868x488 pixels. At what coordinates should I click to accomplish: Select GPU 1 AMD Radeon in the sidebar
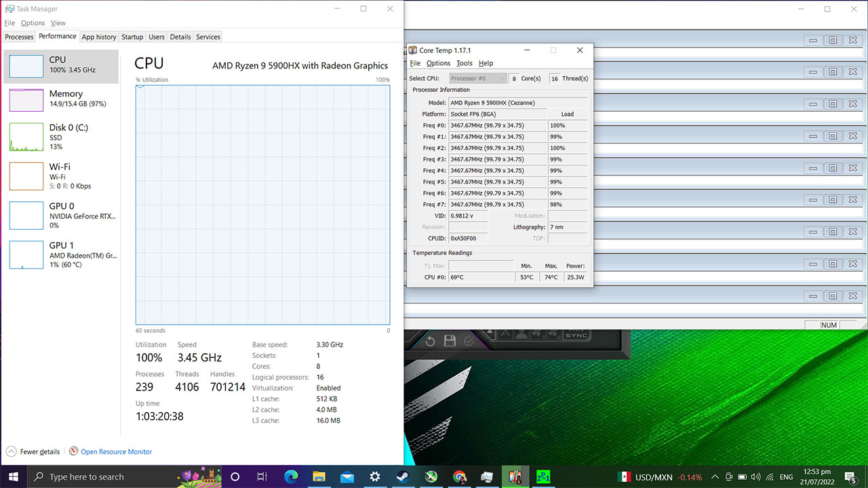point(61,254)
